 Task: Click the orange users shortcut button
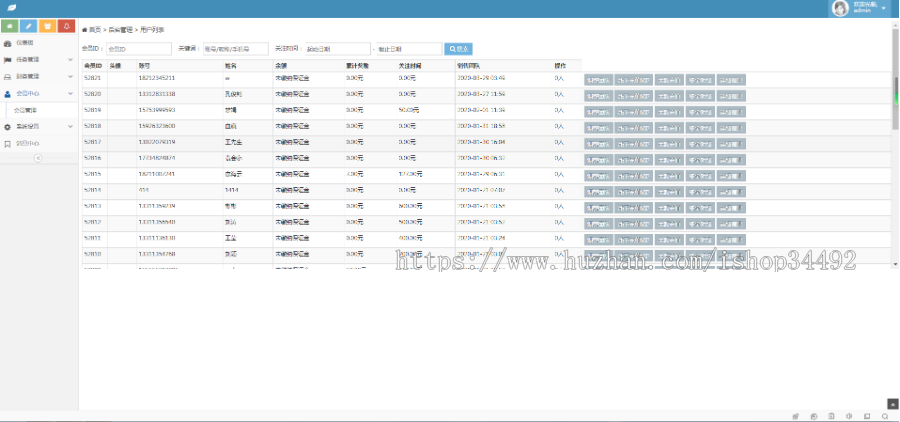pyautogui.click(x=47, y=26)
